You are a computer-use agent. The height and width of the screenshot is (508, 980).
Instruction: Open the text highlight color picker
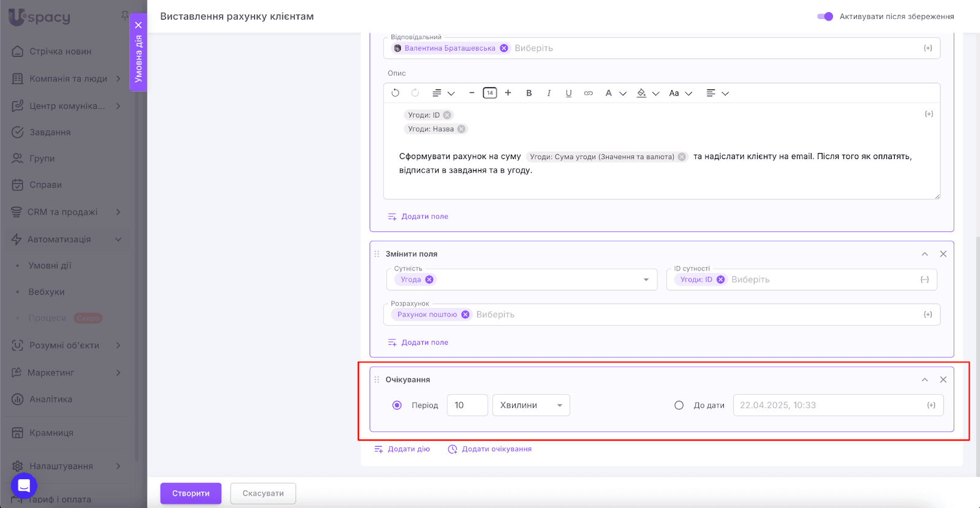point(642,93)
